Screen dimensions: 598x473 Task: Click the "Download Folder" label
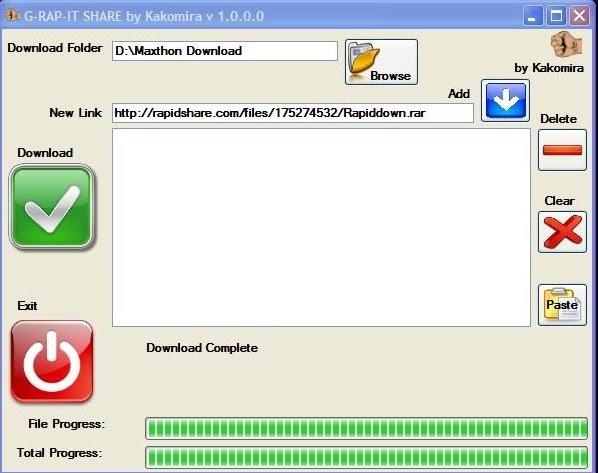click(55, 48)
